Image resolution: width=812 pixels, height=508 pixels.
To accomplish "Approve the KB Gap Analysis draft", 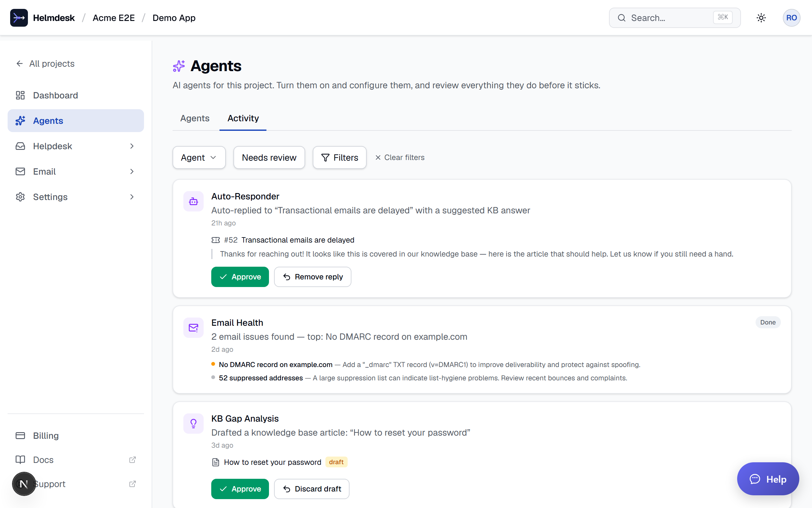I will click(240, 489).
